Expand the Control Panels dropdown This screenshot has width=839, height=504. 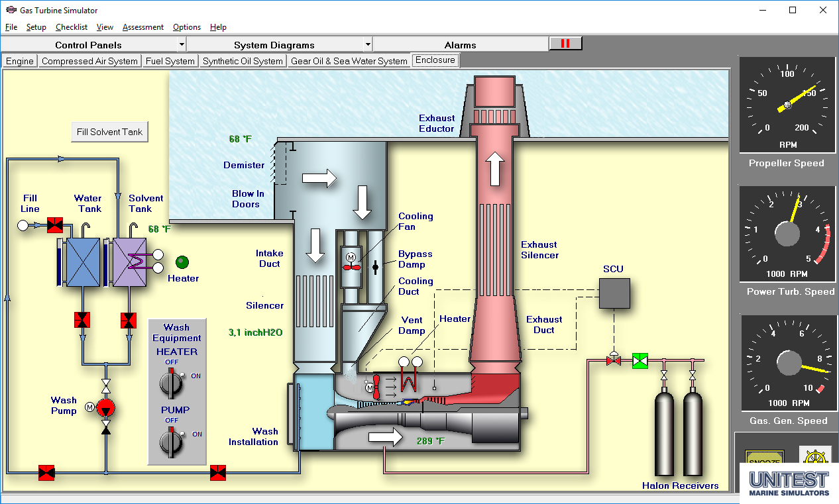coord(182,45)
